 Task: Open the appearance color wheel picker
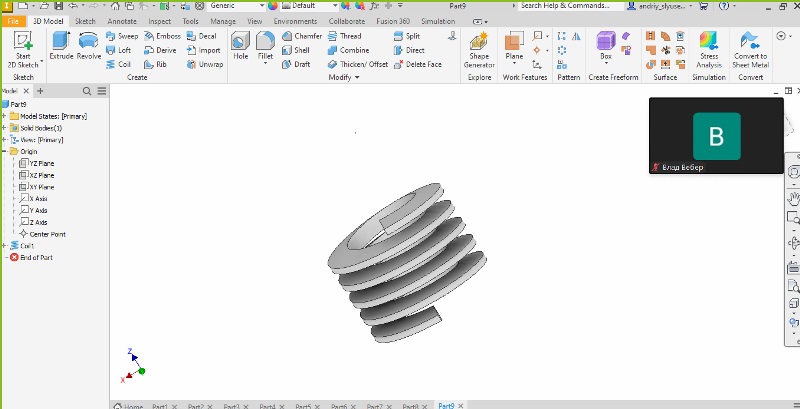[x=273, y=6]
